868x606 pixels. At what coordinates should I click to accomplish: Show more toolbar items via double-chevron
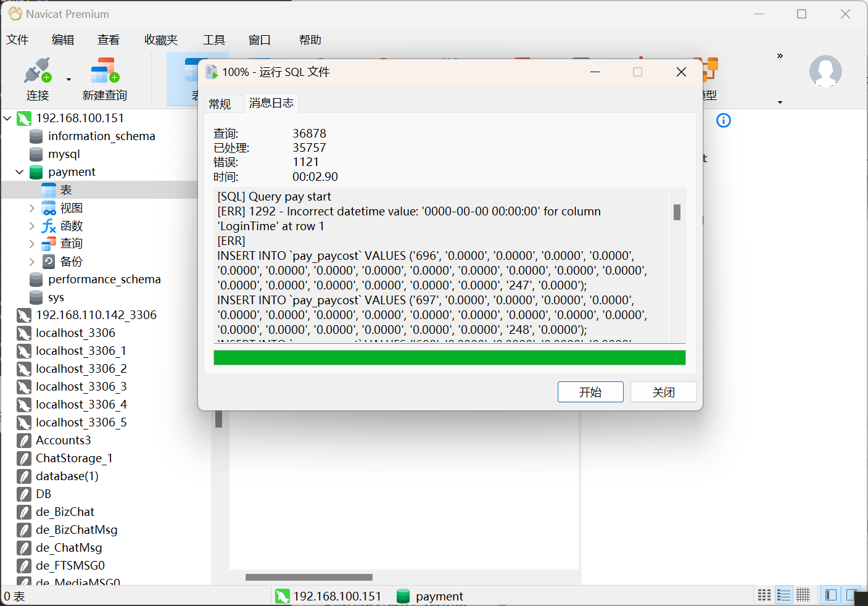(x=780, y=56)
